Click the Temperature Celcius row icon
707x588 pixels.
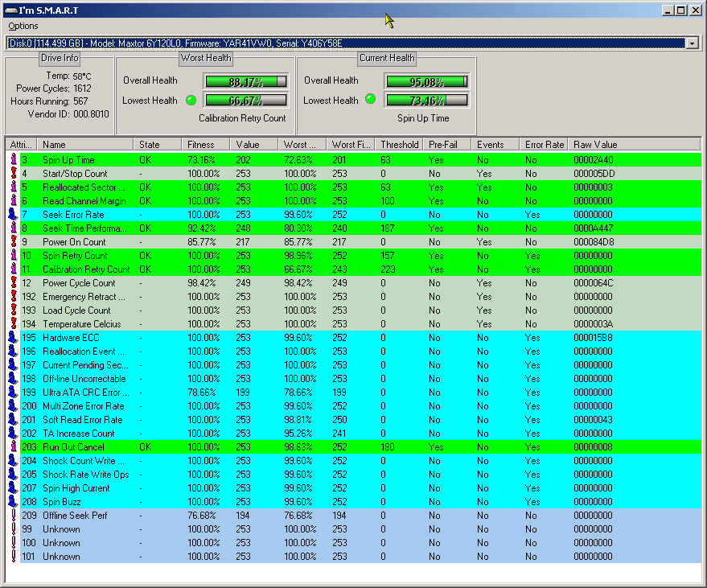coord(14,323)
